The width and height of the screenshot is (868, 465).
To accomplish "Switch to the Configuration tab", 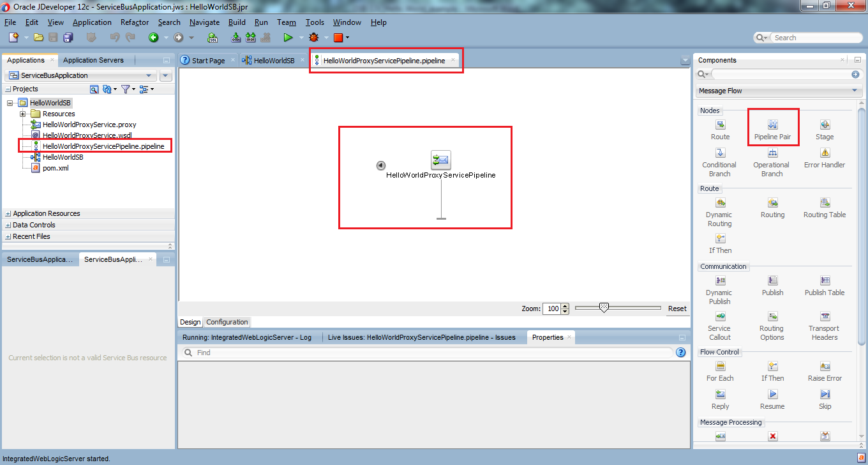I will click(227, 322).
